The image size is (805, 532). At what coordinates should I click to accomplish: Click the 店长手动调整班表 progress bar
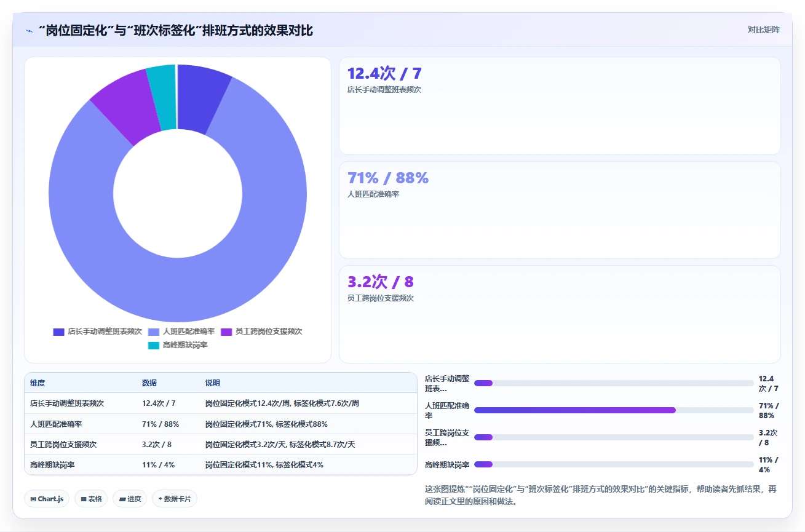[x=614, y=383]
